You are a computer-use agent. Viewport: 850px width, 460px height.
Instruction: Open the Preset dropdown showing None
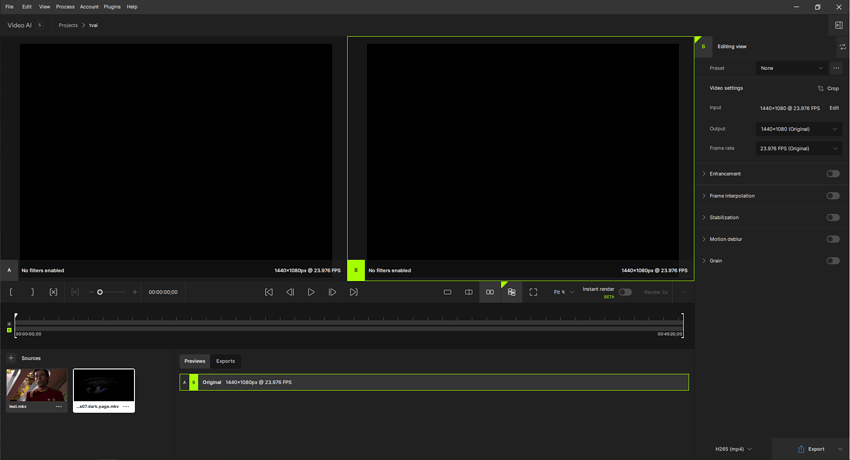click(x=791, y=68)
